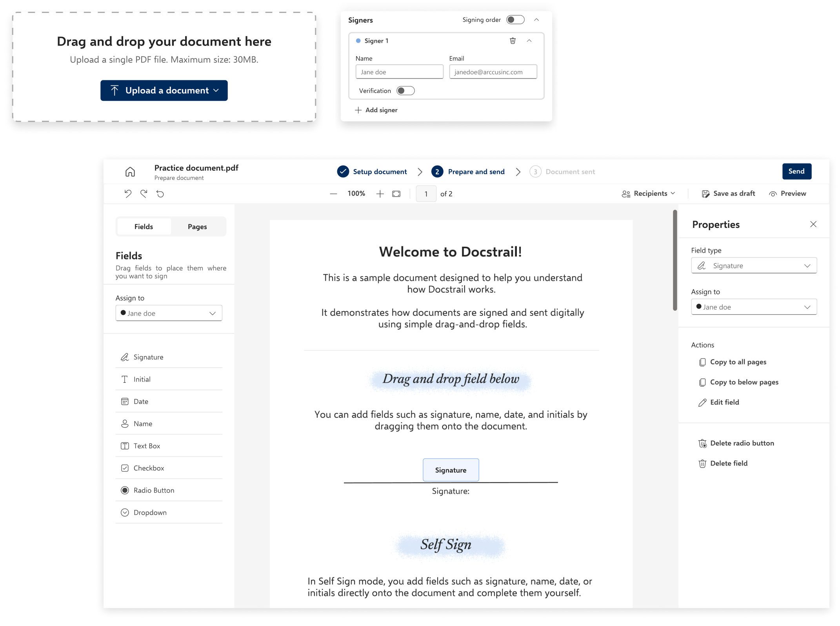Viewport: 840px width, 626px height.
Task: Click the signer Name input field
Action: point(399,72)
